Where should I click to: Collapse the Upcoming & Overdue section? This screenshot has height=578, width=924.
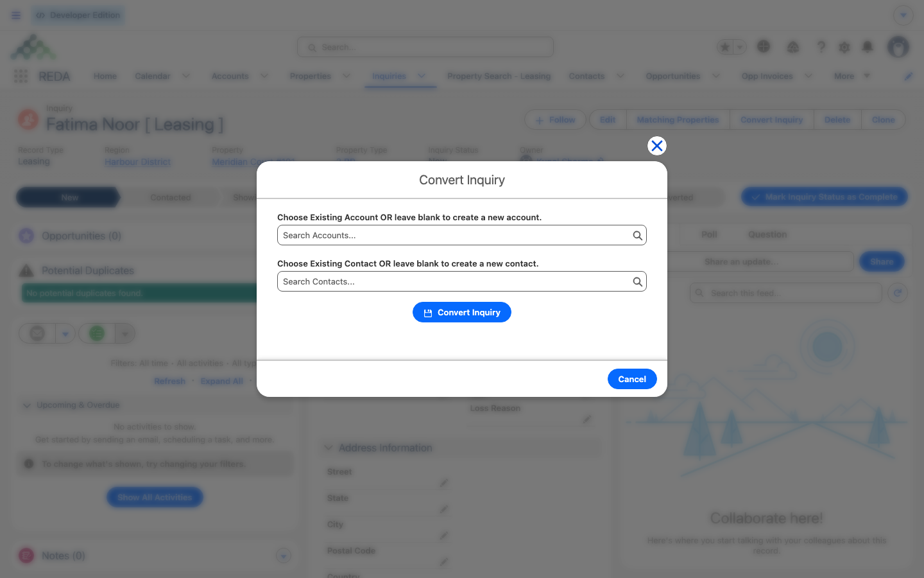[27, 405]
